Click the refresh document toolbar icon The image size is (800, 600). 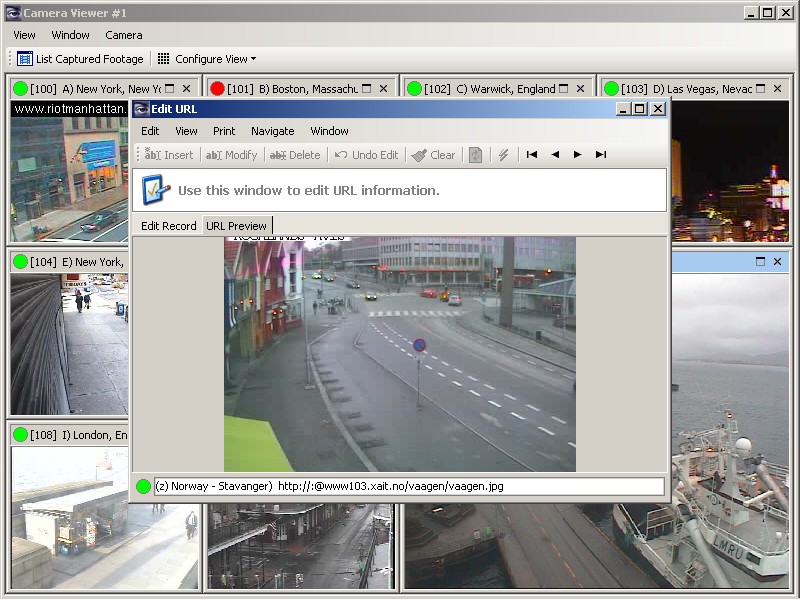476,155
